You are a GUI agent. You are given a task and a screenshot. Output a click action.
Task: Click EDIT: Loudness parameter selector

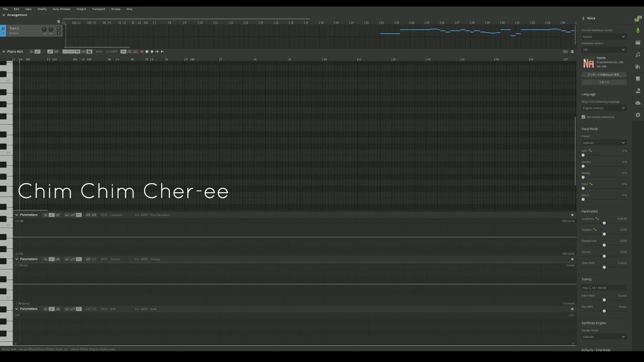(x=112, y=215)
